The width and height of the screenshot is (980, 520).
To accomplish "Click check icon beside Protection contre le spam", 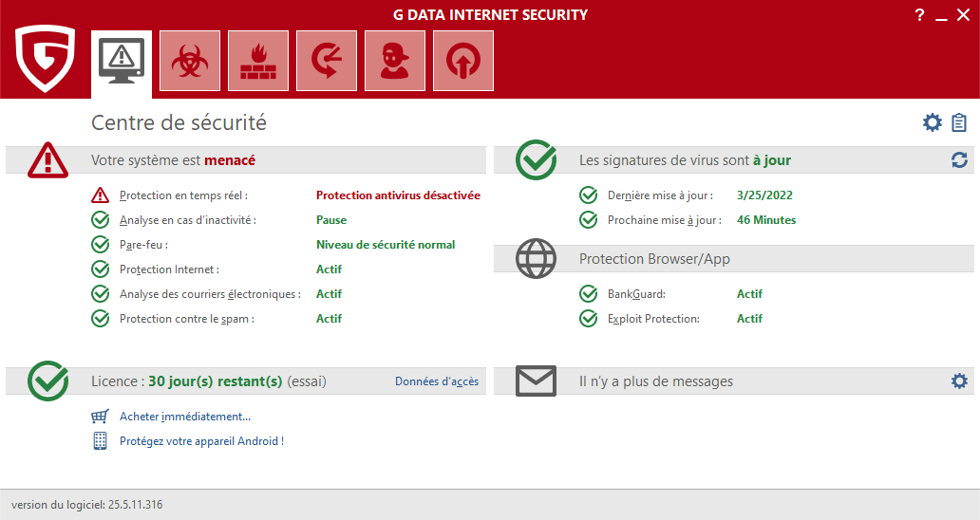I will pos(100,319).
